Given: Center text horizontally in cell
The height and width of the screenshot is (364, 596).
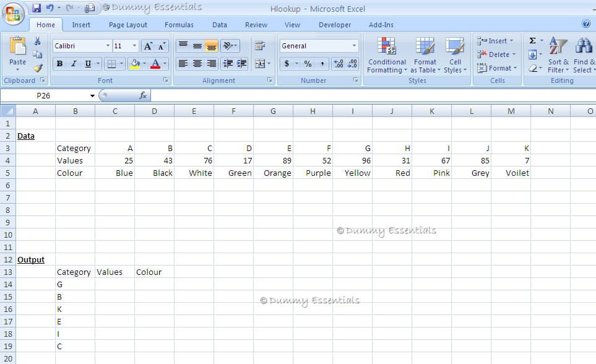Looking at the screenshot, I should coord(197,64).
